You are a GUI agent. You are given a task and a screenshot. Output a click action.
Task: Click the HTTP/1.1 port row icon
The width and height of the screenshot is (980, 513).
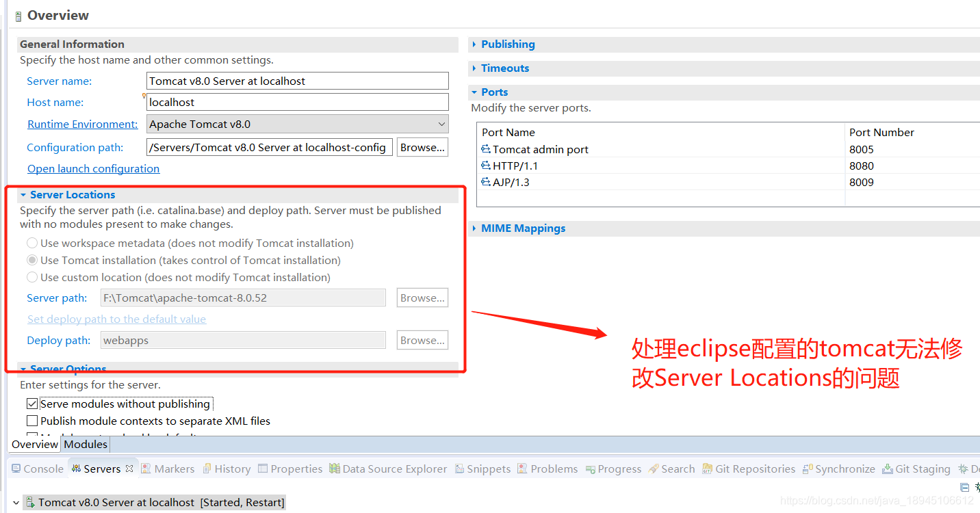coord(486,166)
